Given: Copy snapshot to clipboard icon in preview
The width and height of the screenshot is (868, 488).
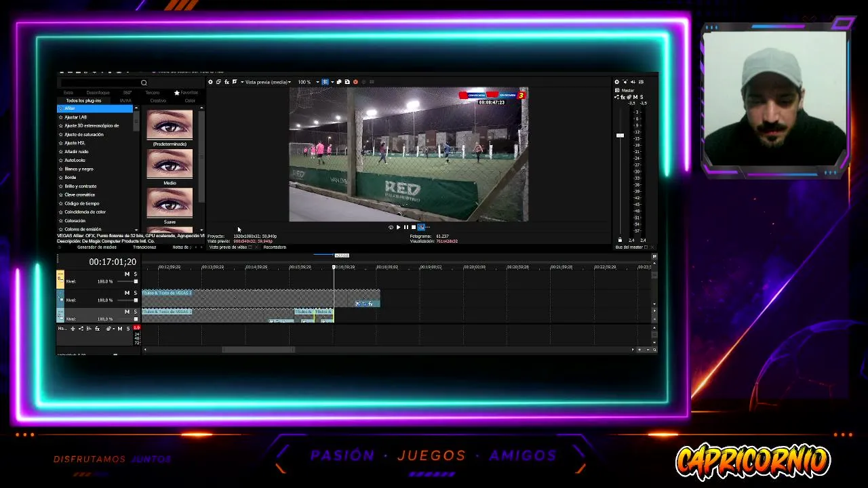Looking at the screenshot, I should click(339, 82).
